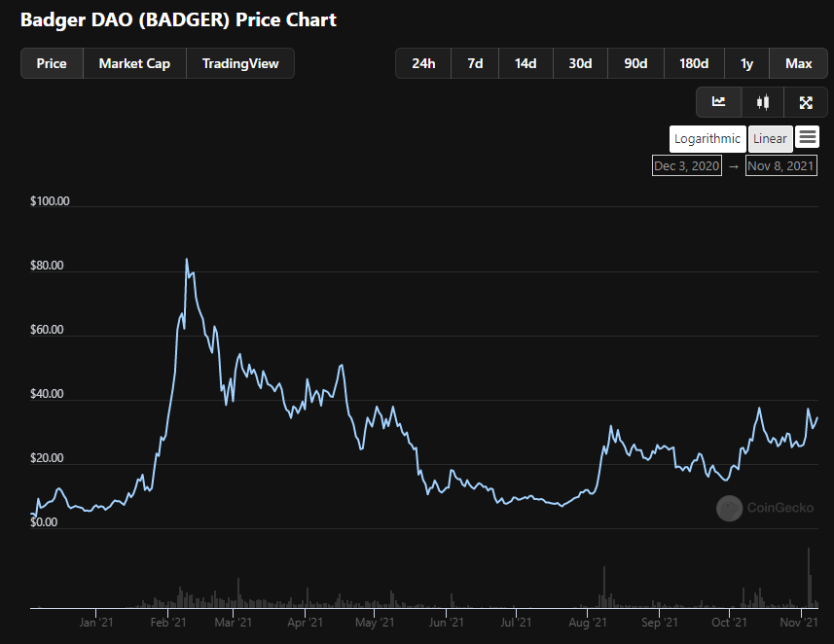
Task: Choose the 180d time range
Action: (694, 63)
